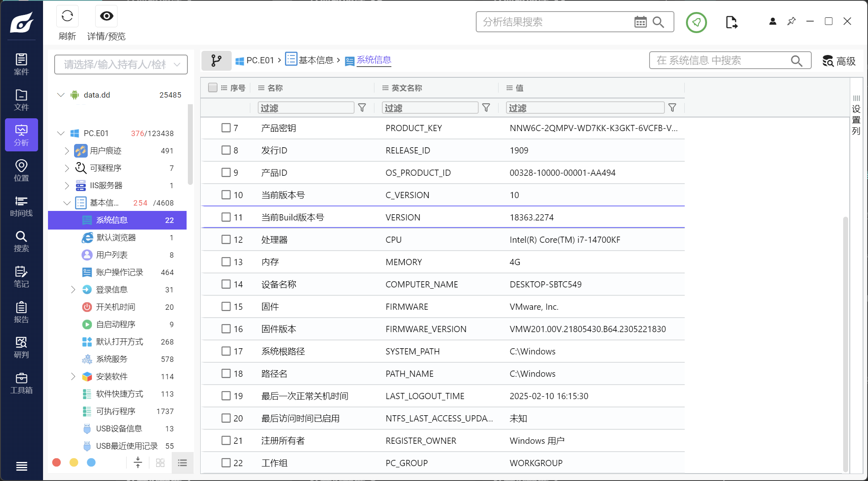
Task: Check row 14 设备名称 checkbox
Action: click(226, 284)
